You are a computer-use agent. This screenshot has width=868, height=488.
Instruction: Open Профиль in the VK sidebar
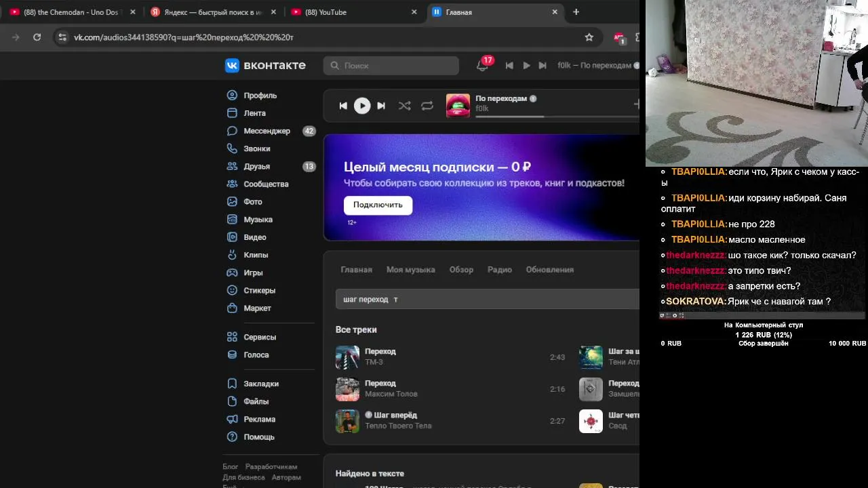[252, 96]
